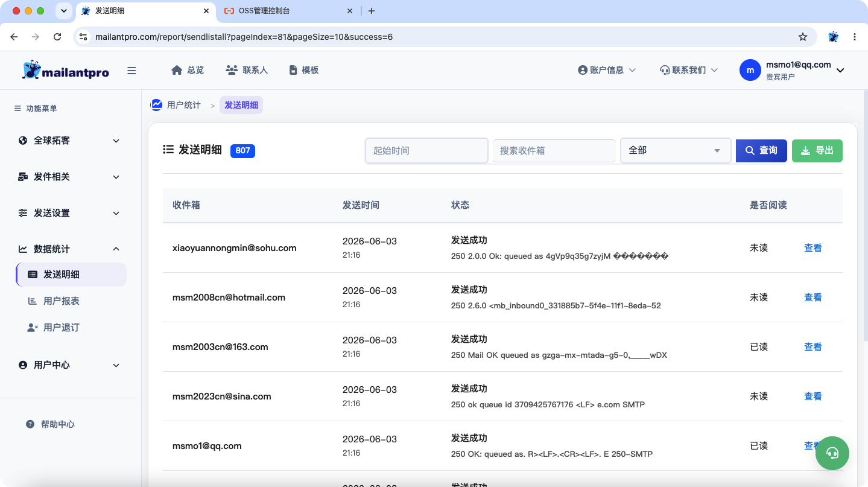This screenshot has width=868, height=487.
Task: Open Chrome three-dot menu
Action: tap(855, 37)
